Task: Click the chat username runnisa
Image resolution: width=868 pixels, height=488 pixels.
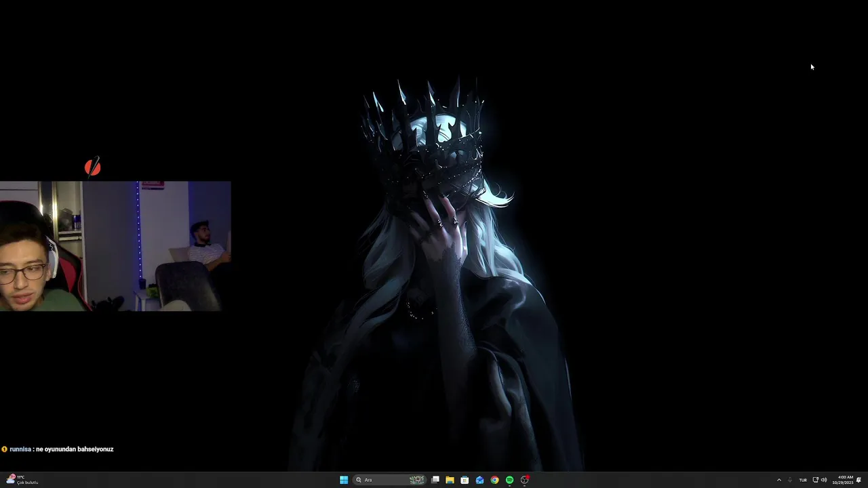Action: (20, 449)
